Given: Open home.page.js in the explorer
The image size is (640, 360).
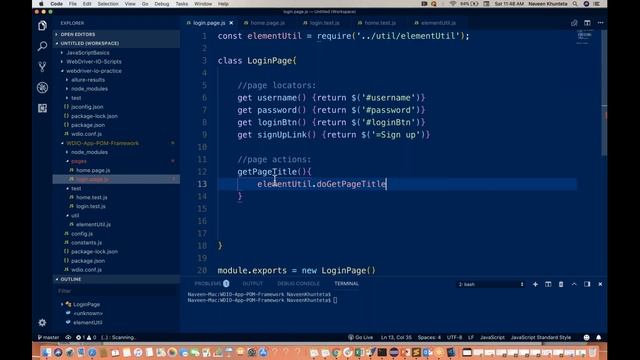Looking at the screenshot, I should 93,170.
